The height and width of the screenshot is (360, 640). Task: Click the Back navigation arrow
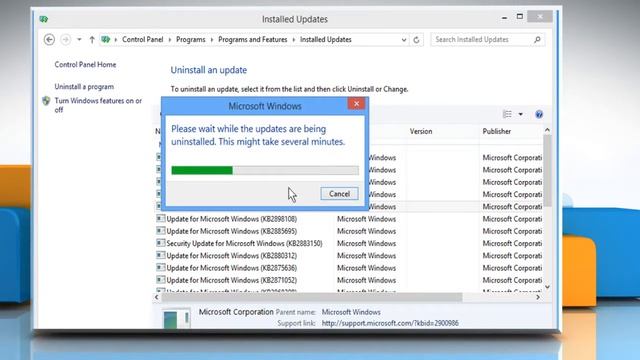(49, 40)
